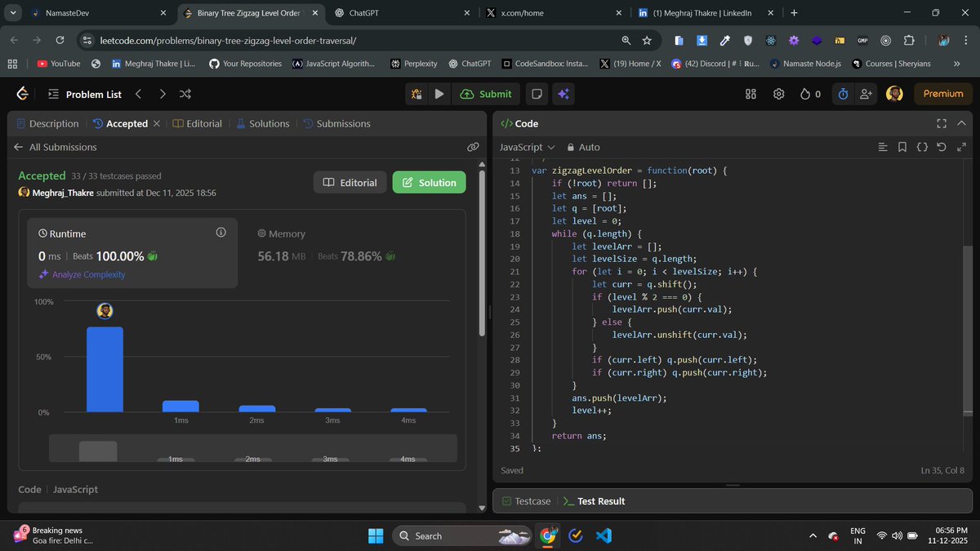Click the layout settings gear icon

click(x=778, y=94)
